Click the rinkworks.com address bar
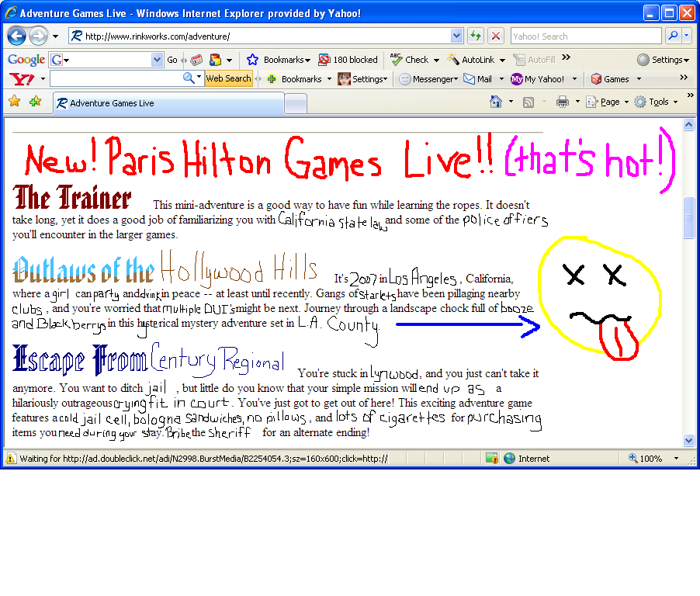This screenshot has height=596, width=700. [x=260, y=36]
